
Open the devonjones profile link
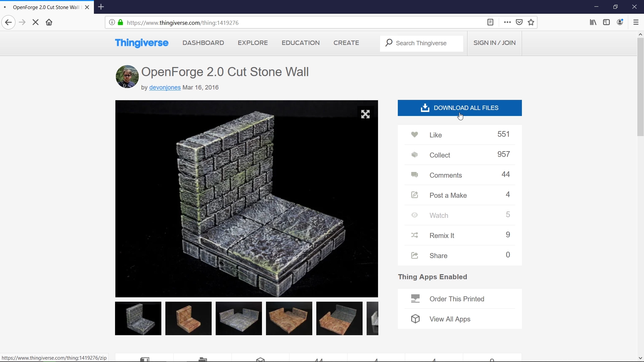pyautogui.click(x=165, y=87)
